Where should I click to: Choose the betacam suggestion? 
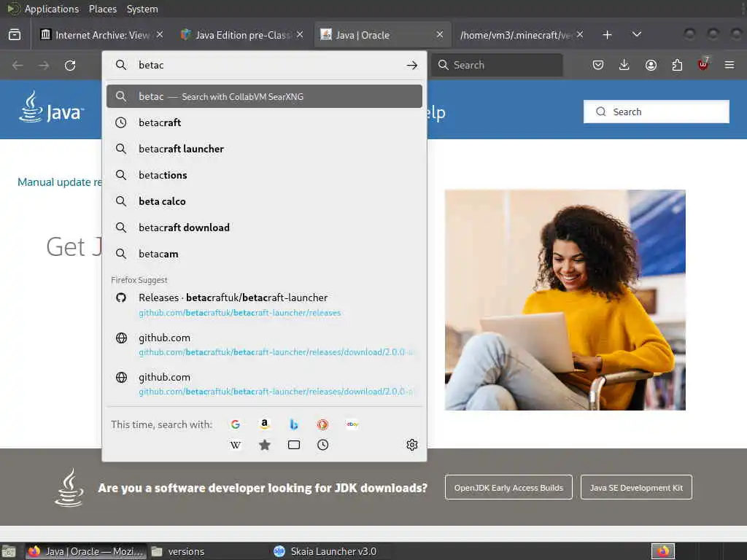click(x=264, y=254)
